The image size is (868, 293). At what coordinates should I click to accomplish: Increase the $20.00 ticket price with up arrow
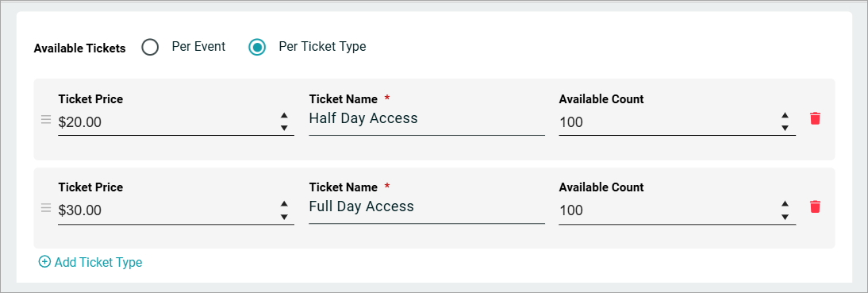pyautogui.click(x=284, y=116)
